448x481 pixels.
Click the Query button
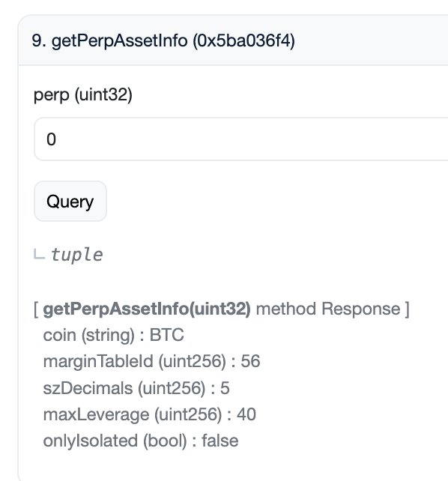70,202
